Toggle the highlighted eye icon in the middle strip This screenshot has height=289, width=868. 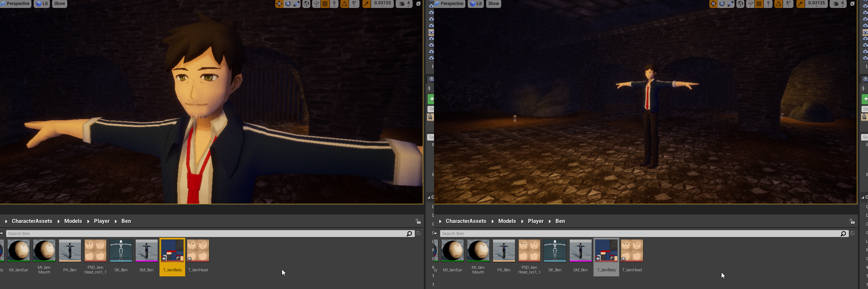pos(431,32)
